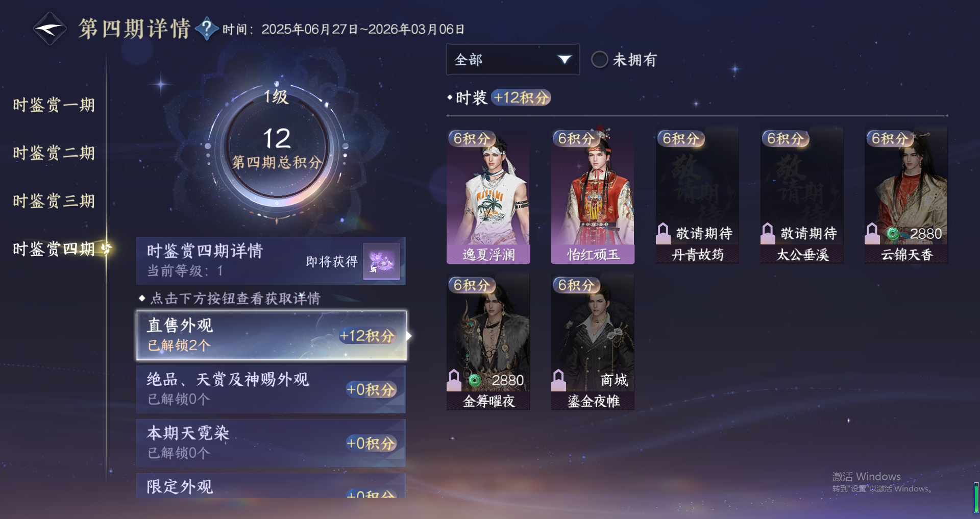Image resolution: width=980 pixels, height=519 pixels.
Task: Select 本期天霓染 category button
Action: [x=271, y=443]
